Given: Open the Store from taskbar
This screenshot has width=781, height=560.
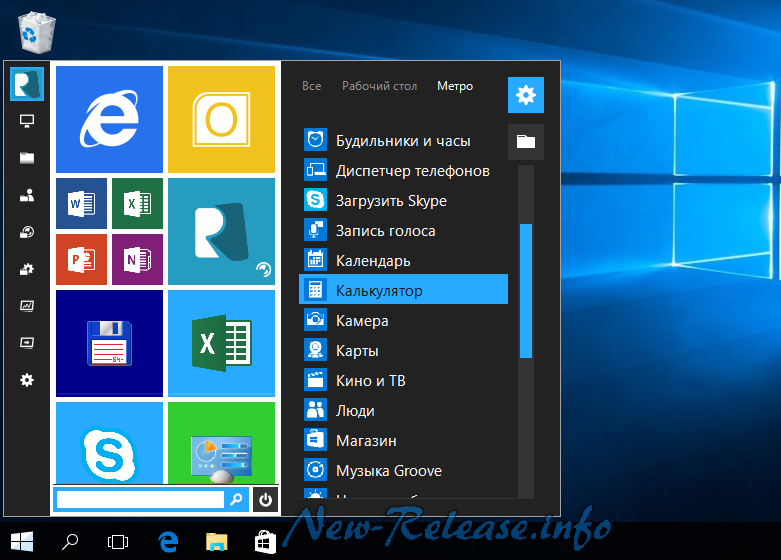Looking at the screenshot, I should [265, 542].
